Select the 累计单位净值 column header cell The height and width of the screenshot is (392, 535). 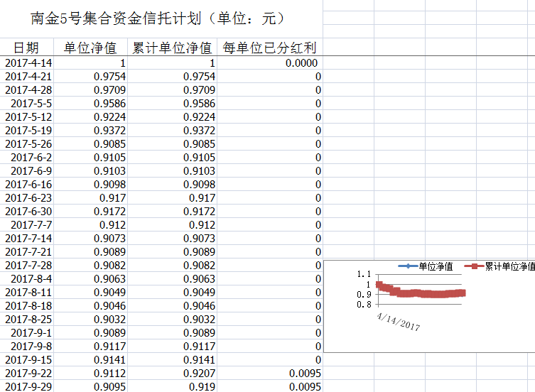[x=172, y=48]
